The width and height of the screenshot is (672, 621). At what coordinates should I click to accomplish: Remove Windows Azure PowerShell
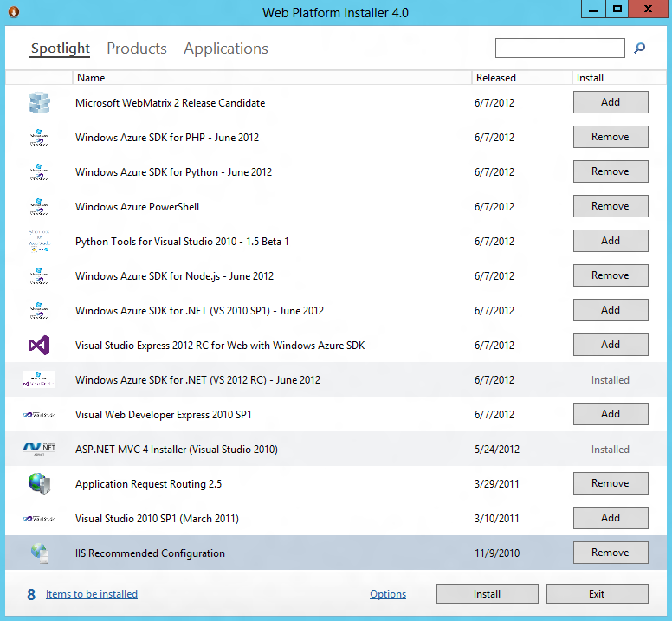point(611,206)
